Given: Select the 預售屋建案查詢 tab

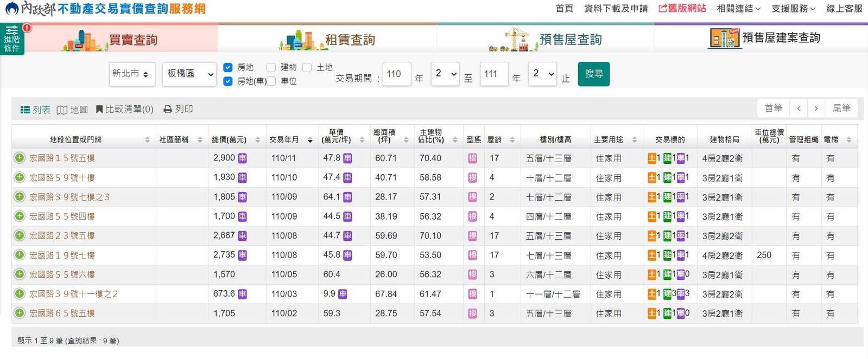Looking at the screenshot, I should [761, 38].
